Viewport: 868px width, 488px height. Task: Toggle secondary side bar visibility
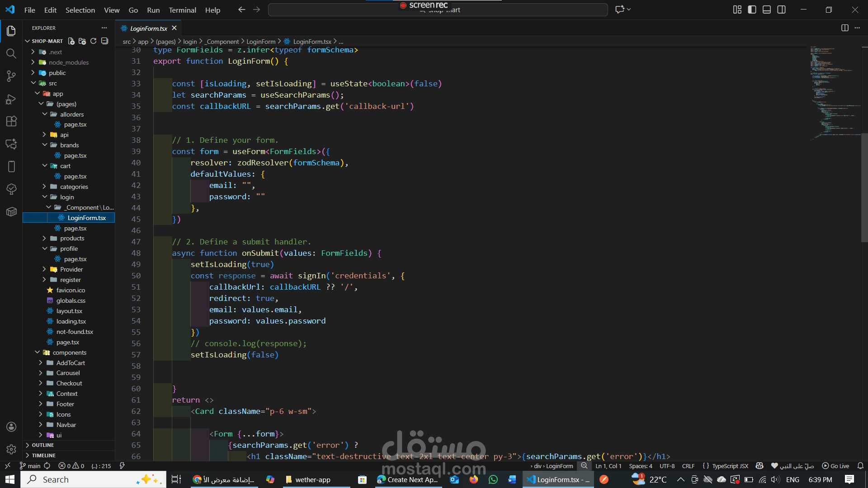[781, 9]
